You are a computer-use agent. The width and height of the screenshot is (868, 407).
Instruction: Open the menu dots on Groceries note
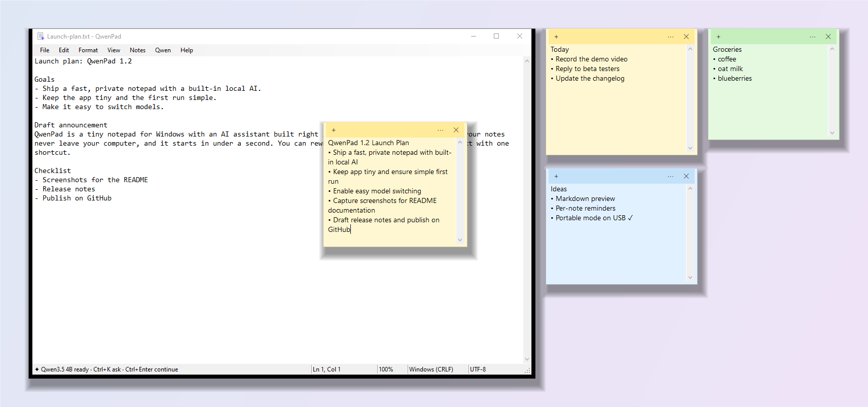click(812, 37)
